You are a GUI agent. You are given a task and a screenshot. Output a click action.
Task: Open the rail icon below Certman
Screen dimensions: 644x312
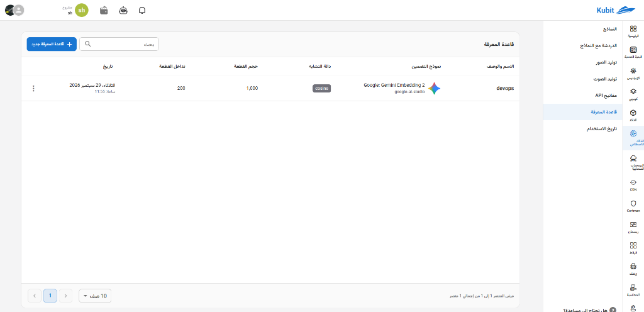tap(633, 227)
